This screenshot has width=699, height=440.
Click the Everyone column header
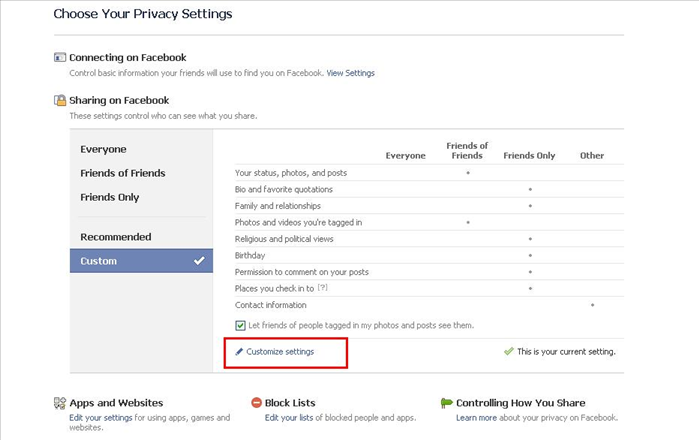(406, 156)
